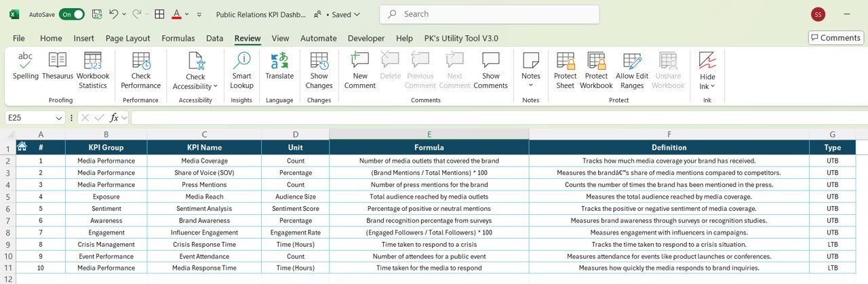Click the Borders grid icon in quick access

[x=159, y=14]
